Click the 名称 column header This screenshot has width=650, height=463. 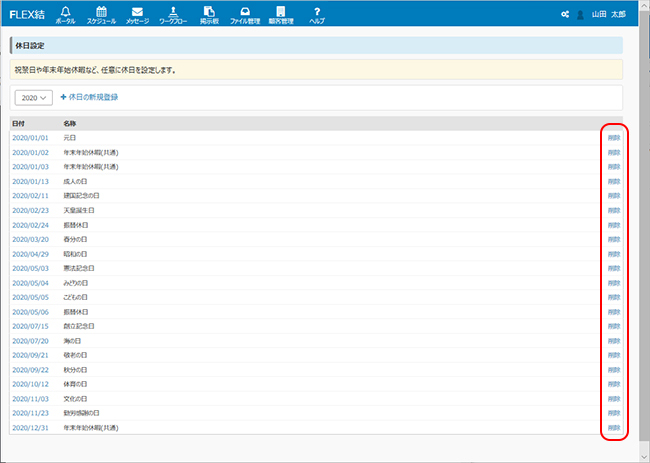coord(70,124)
